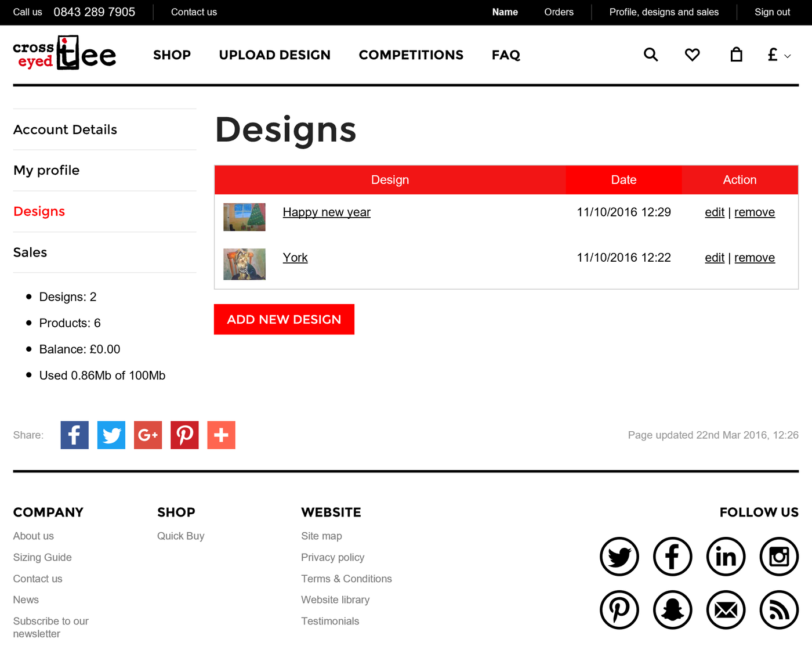
Task: Remove the York design
Action: [x=754, y=258]
